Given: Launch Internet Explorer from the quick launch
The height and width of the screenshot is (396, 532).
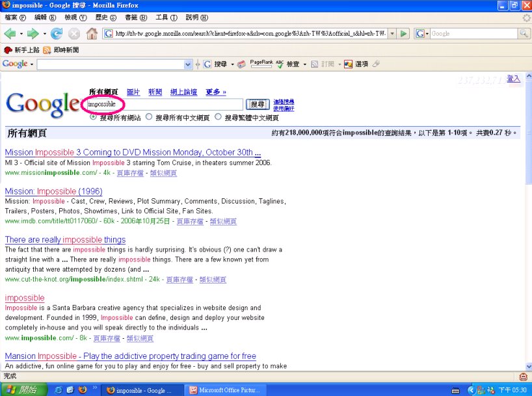Looking at the screenshot, I should [59, 390].
